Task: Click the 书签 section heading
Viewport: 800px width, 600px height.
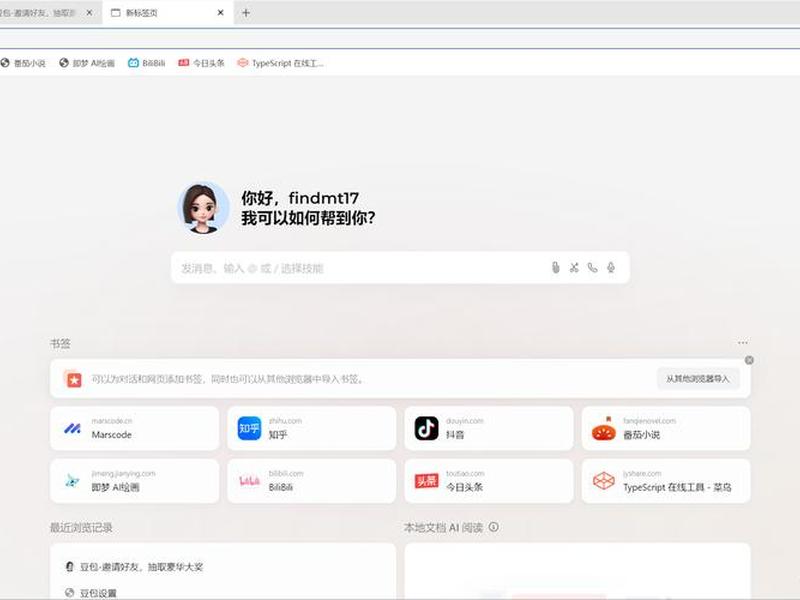Action: click(x=60, y=343)
